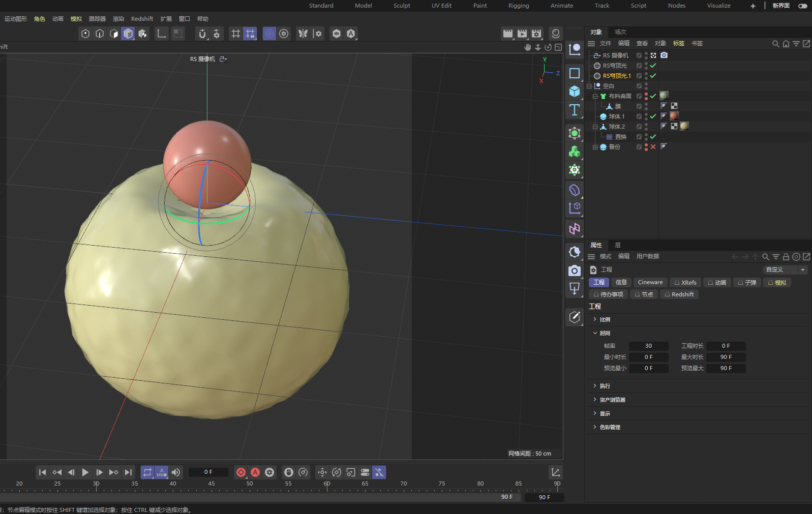This screenshot has height=514, width=812.
Task: Toggle the snap magnet icon in toolbar
Action: [x=202, y=34]
